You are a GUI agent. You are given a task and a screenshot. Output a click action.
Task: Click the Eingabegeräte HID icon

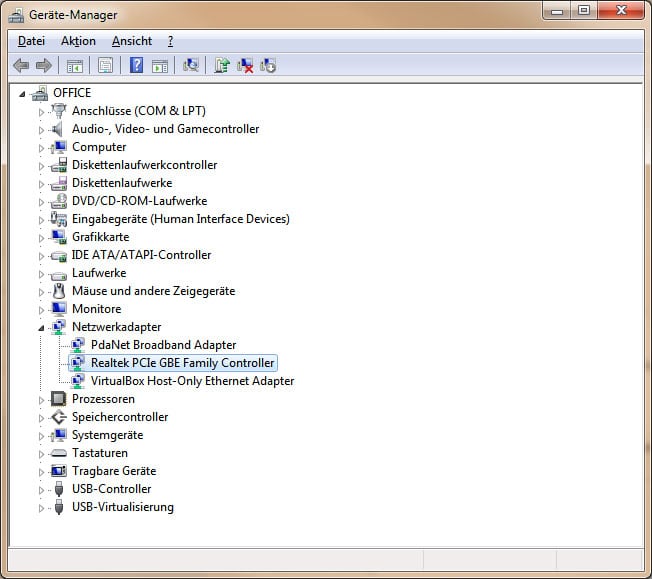(x=59, y=219)
